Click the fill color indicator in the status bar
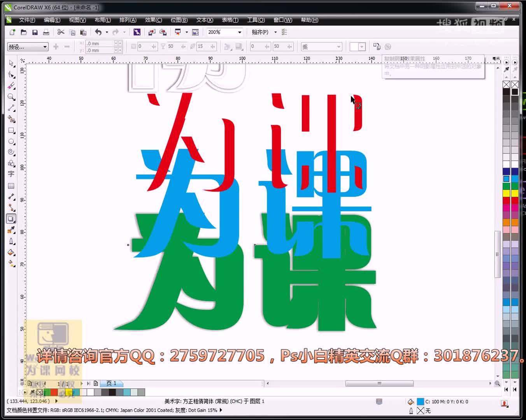Viewport: 526px width, 420px height. tap(421, 402)
